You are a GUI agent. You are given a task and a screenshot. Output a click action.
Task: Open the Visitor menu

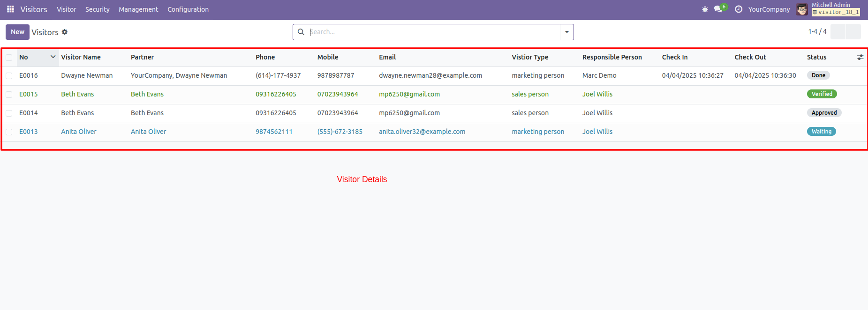click(67, 9)
